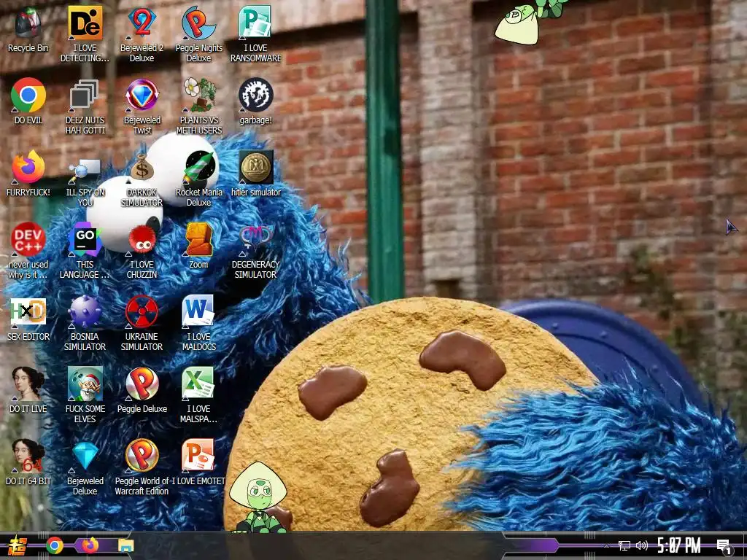Screen dimensions: 747x560
Task: Show hidden system tray icons
Action: pos(606,545)
